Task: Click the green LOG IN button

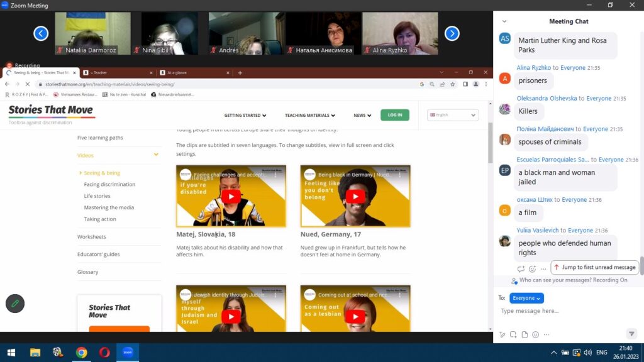Action: (394, 115)
